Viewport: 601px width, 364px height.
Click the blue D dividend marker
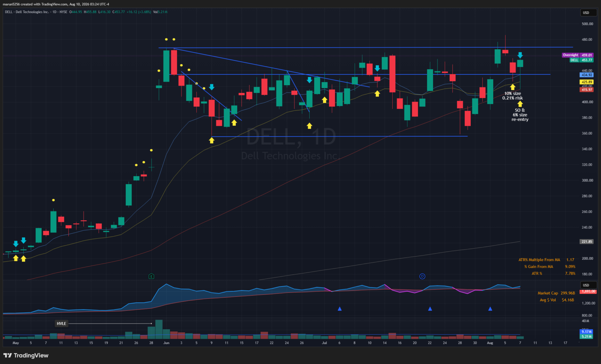click(x=422, y=276)
